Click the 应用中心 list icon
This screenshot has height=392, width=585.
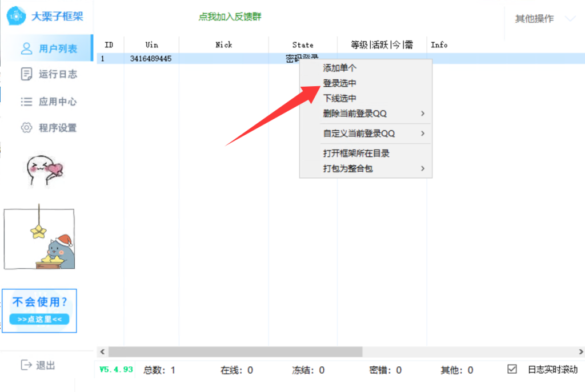click(26, 102)
